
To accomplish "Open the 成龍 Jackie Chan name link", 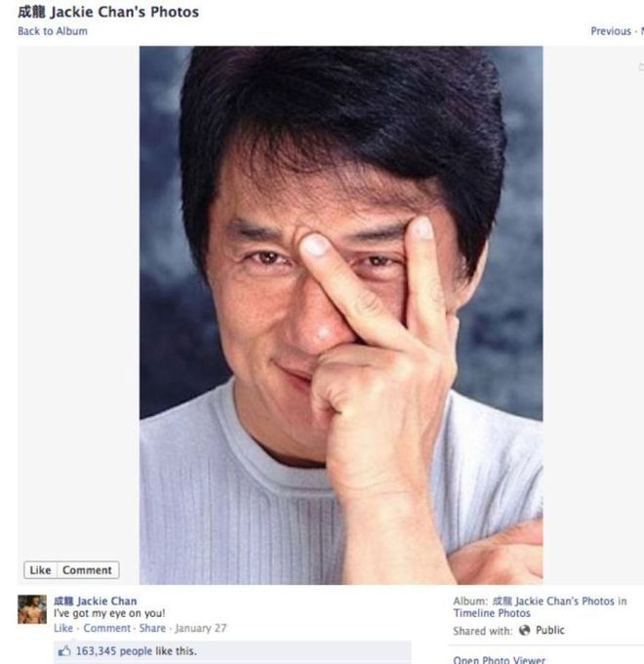I will tap(96, 601).
